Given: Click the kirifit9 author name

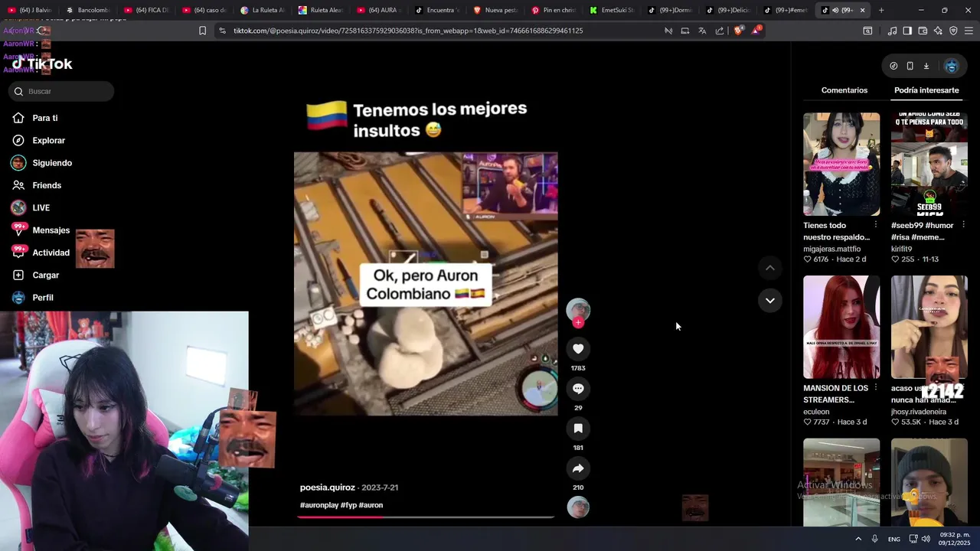Looking at the screenshot, I should [903, 249].
